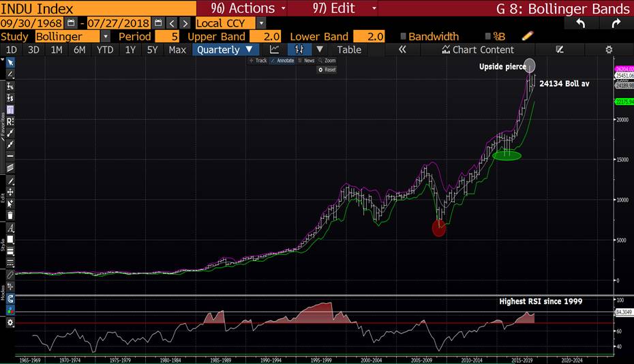
Task: Select the add-pointer edit tool
Action: 10,203
